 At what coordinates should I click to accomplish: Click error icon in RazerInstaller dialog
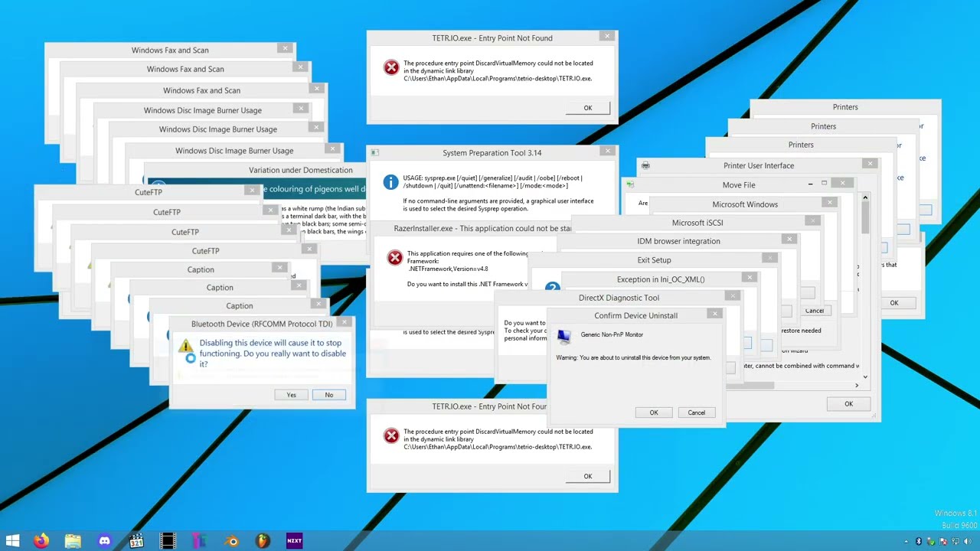pyautogui.click(x=395, y=258)
